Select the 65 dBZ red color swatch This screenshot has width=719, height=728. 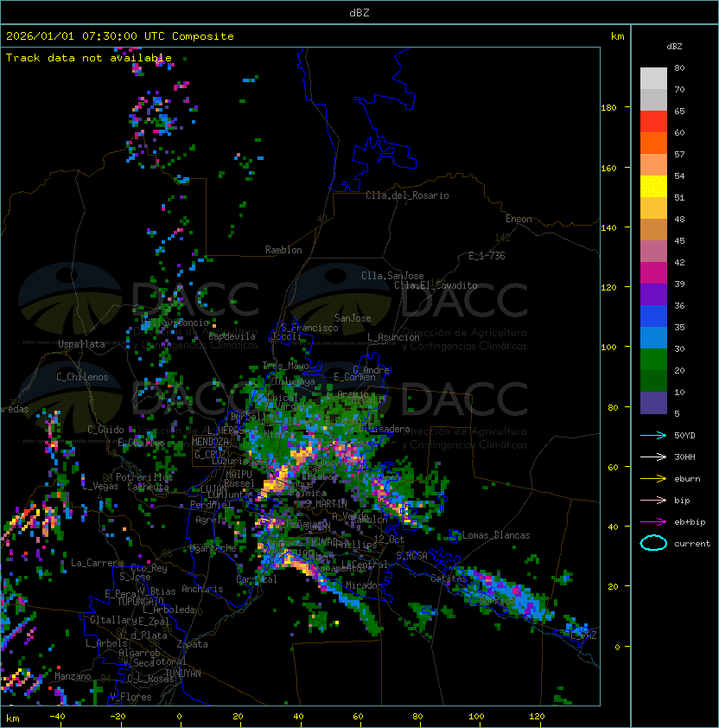pos(653,122)
